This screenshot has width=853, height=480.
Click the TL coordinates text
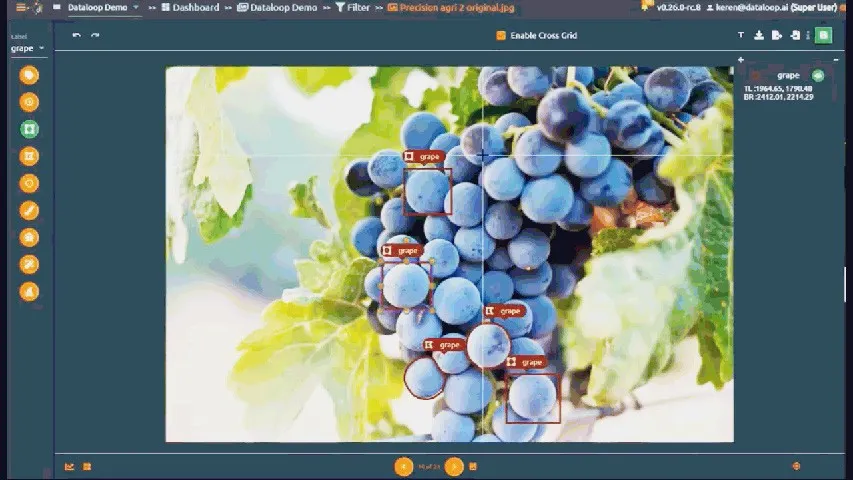pos(778,89)
